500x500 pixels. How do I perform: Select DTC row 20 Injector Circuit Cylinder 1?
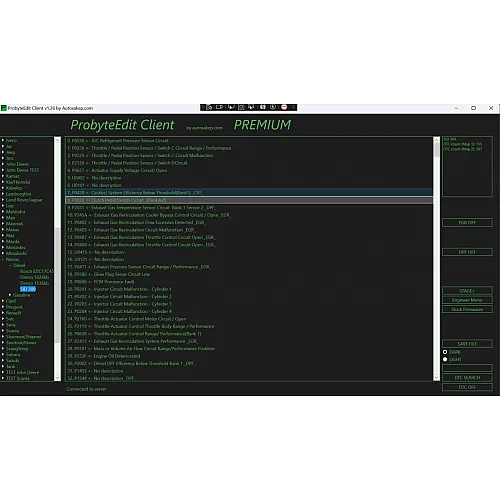coord(249,289)
